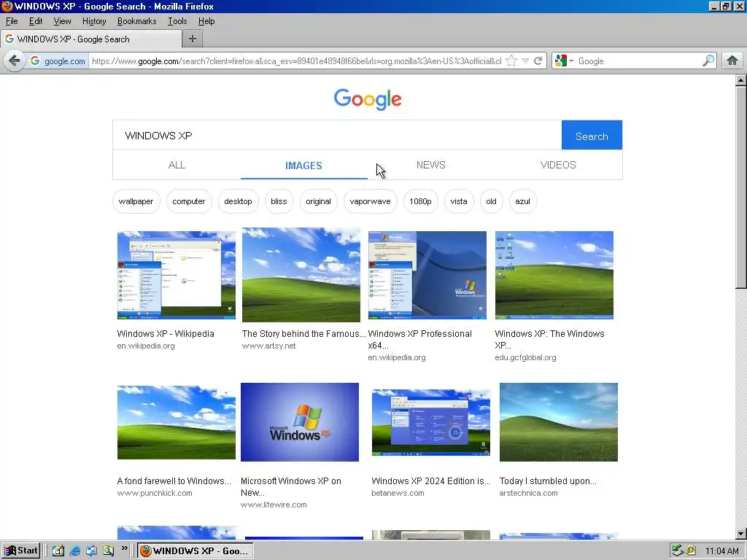747x560 pixels.
Task: Open the Windows XP - Wikipedia image thumbnail
Action: pyautogui.click(x=177, y=275)
